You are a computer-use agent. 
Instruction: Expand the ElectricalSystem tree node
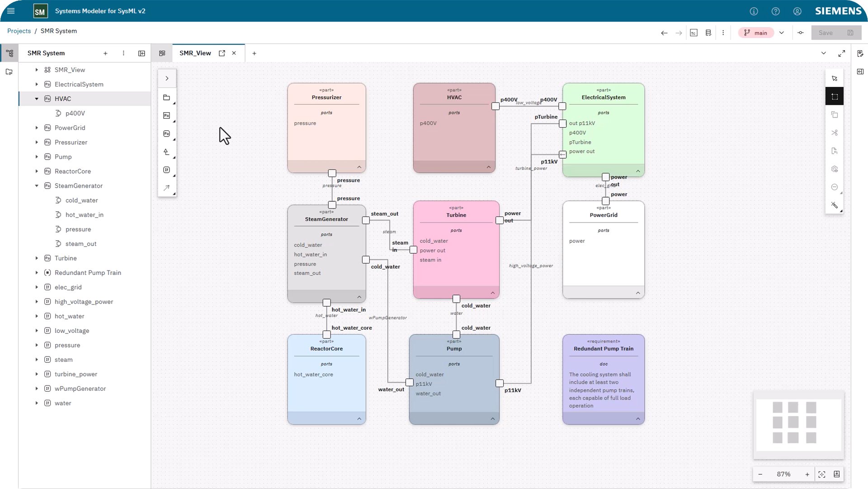(37, 84)
